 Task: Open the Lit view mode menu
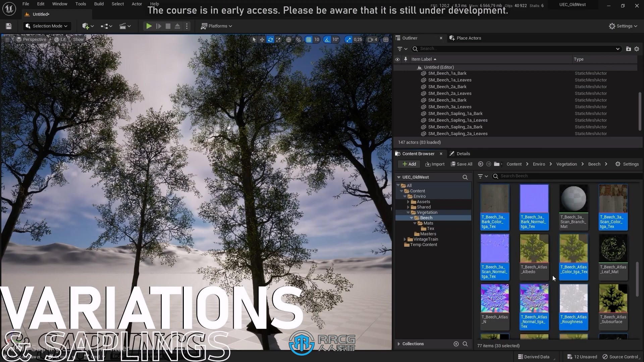[60, 40]
